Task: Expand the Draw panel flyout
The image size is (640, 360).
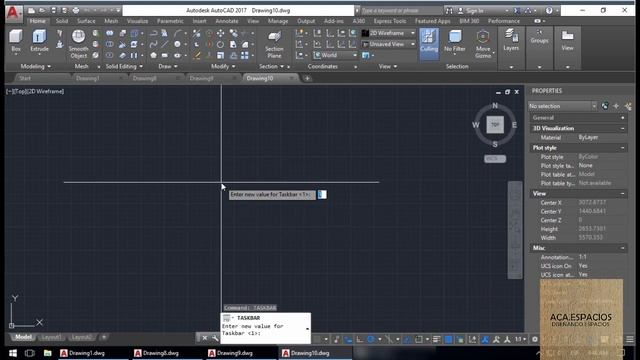Action: coord(168,66)
